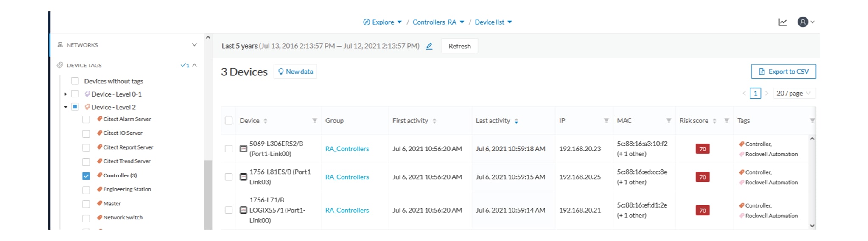Click the Networks section icon
Viewport: 868px width, 241px height.
pyautogui.click(x=60, y=44)
